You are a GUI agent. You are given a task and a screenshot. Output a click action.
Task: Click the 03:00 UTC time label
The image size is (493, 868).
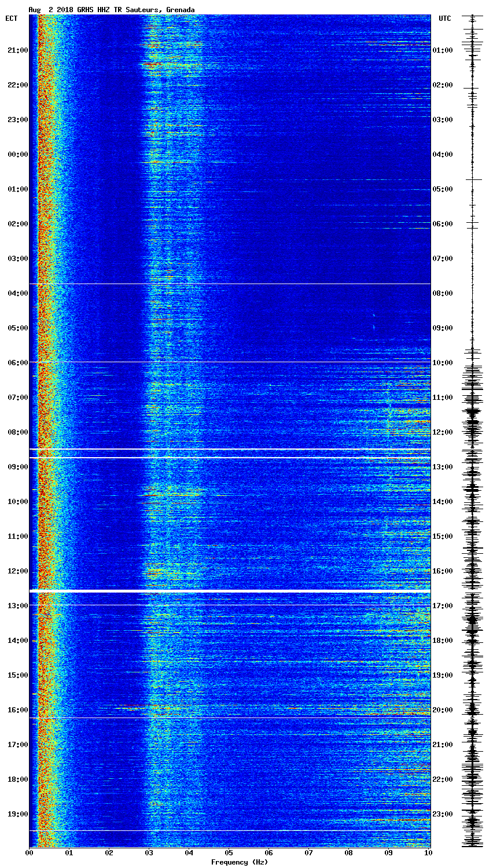click(x=443, y=120)
